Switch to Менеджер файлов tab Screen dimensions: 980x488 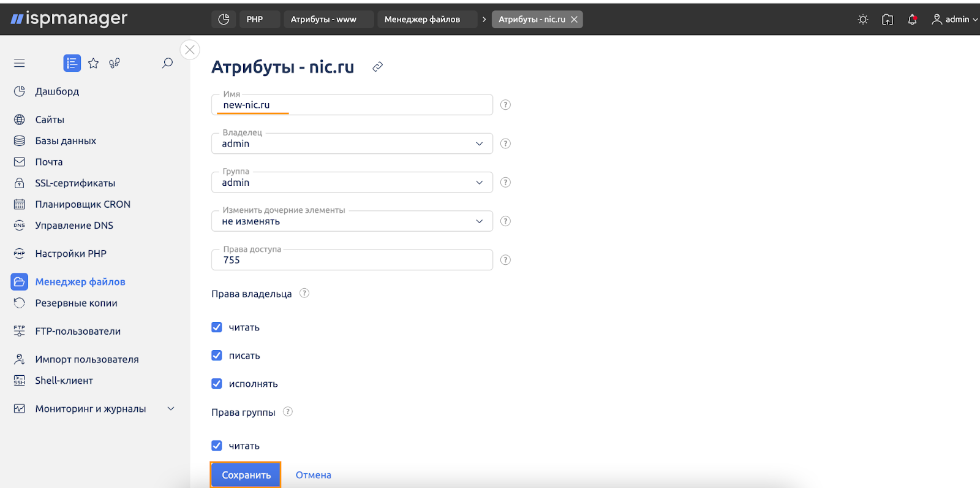pos(427,20)
